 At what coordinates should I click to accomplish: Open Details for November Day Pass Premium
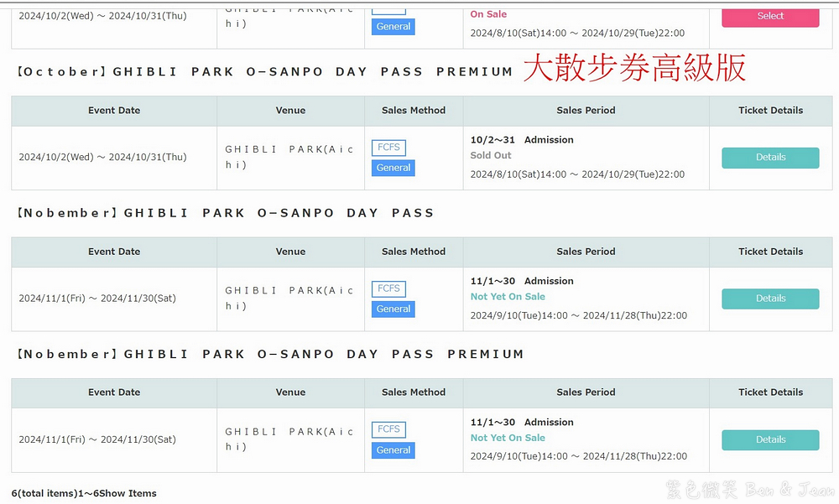pyautogui.click(x=770, y=439)
